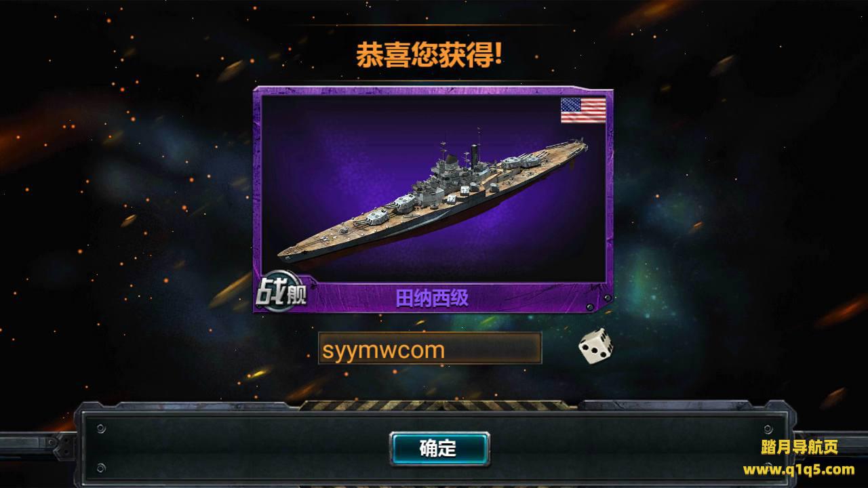The image size is (868, 488).
Task: Click the lower-right bolt of the confirm panel
Action: (x=768, y=468)
